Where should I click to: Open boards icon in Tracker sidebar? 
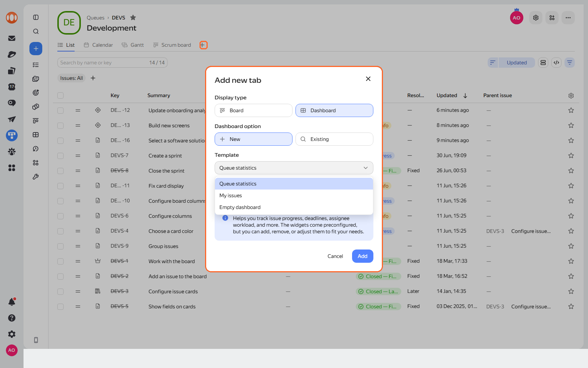[36, 121]
